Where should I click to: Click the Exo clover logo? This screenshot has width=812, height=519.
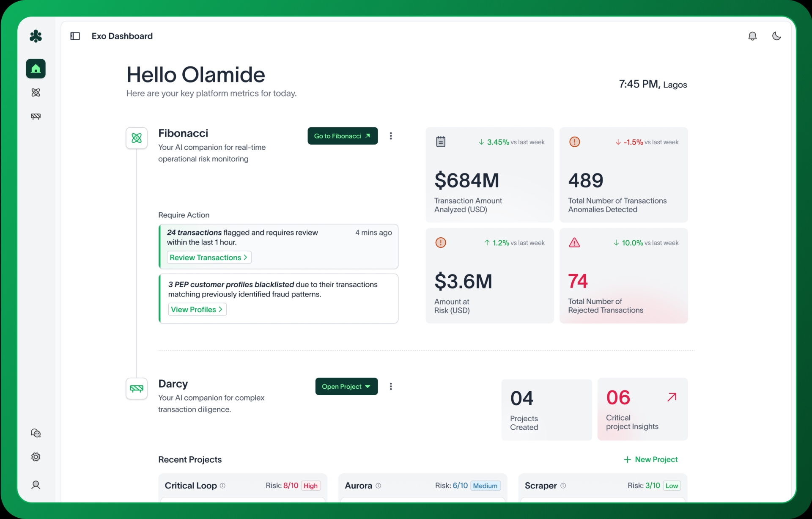(36, 36)
